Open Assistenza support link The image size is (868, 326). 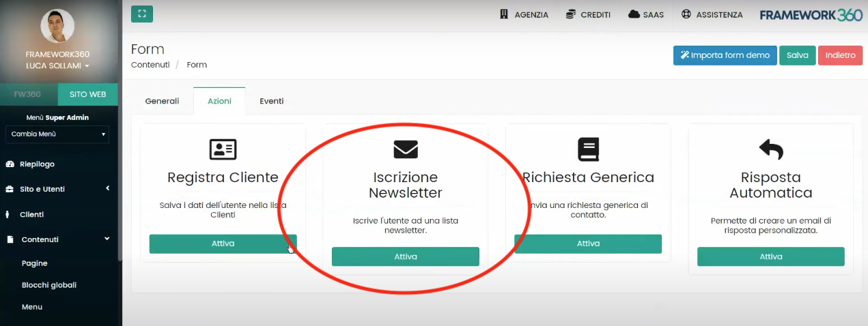[712, 14]
